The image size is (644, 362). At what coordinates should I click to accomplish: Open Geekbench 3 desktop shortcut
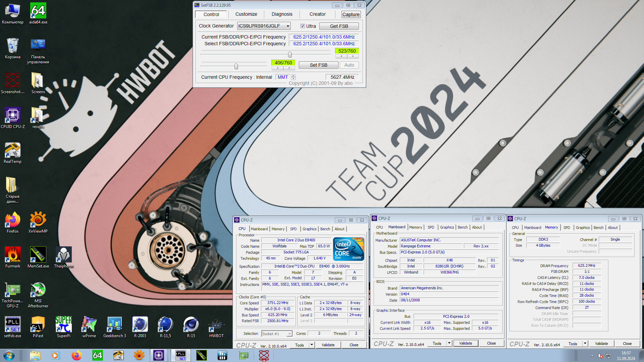114,327
